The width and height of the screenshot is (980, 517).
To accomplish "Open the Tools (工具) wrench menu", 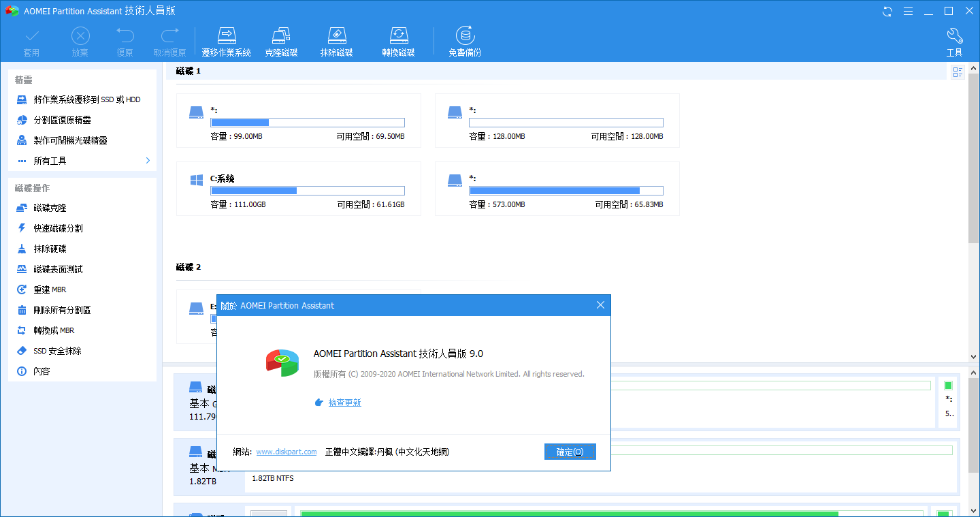I will (x=954, y=42).
